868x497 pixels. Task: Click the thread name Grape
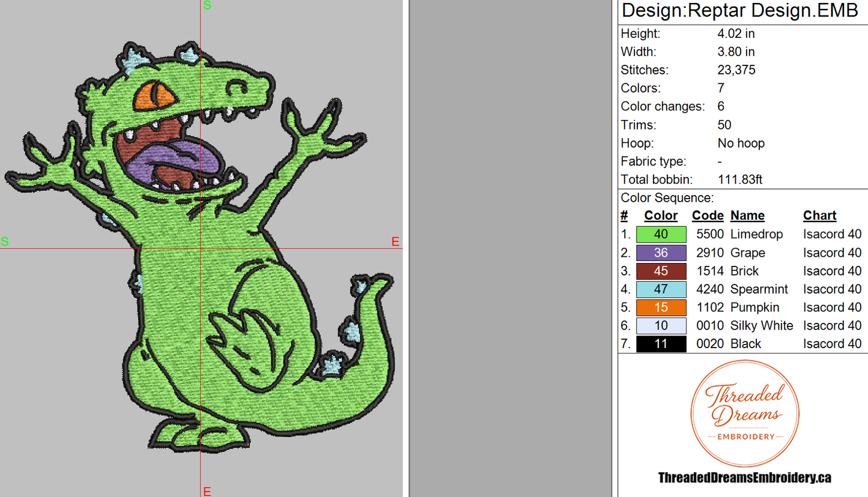pos(748,253)
